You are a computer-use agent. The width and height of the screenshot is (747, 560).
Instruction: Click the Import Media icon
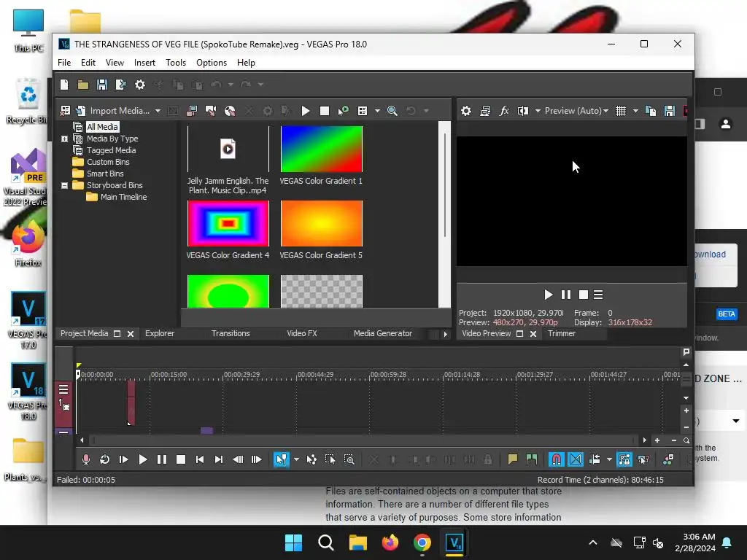pos(80,111)
